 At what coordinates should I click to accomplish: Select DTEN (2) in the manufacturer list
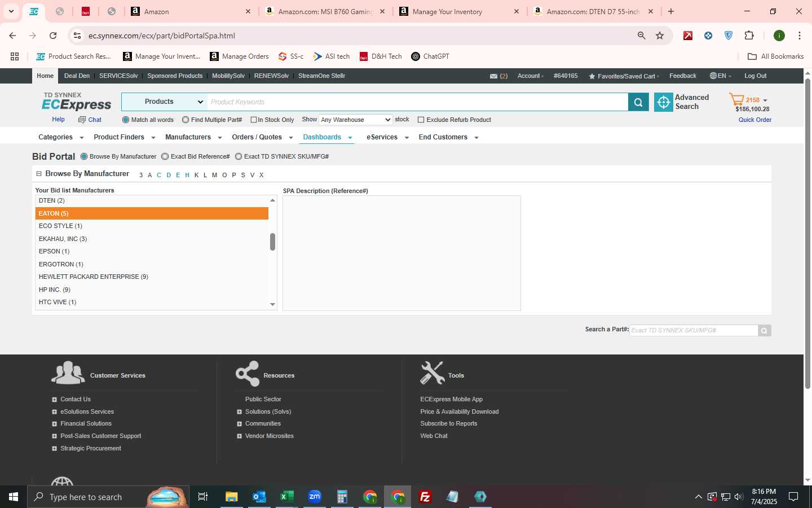152,201
